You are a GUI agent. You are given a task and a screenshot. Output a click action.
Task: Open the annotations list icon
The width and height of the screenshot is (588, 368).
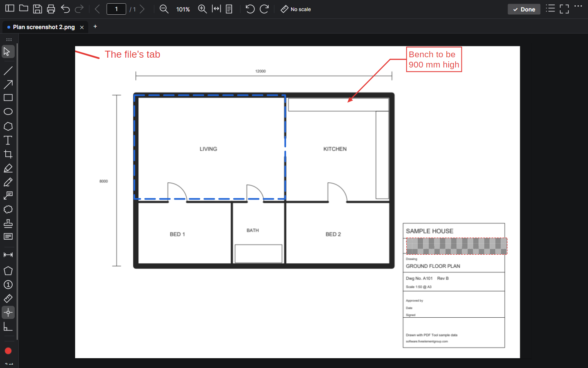[550, 9]
